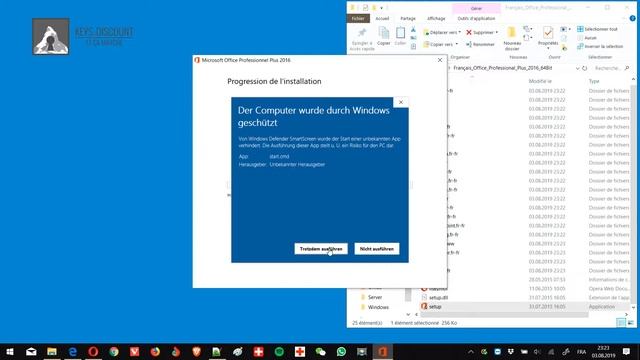Open File Explorer from the taskbar
This screenshot has width=640, height=360.
(52, 351)
